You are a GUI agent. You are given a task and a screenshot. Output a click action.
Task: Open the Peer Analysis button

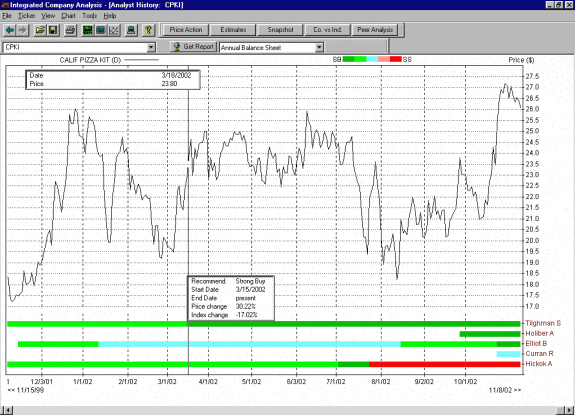(375, 30)
